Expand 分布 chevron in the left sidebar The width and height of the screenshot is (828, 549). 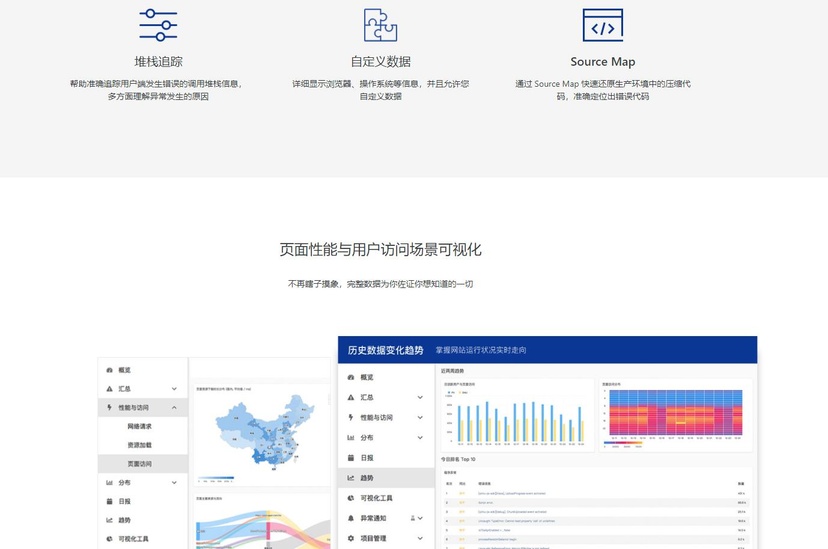click(x=174, y=483)
